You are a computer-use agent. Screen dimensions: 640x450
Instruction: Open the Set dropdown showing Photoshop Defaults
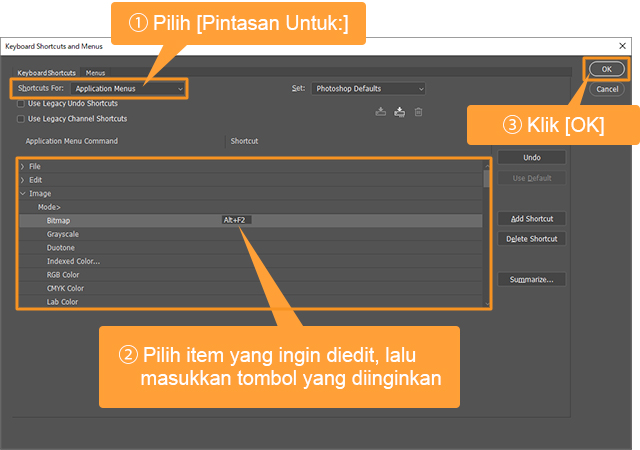pos(367,89)
